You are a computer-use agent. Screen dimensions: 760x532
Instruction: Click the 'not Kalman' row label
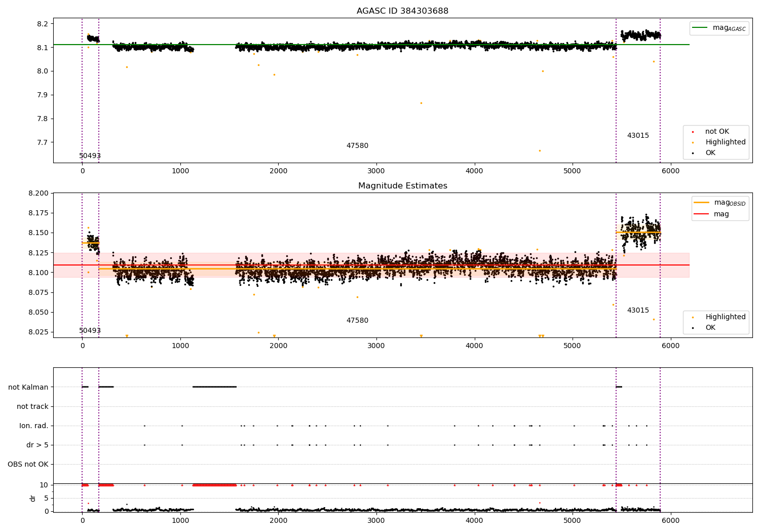tap(28, 387)
